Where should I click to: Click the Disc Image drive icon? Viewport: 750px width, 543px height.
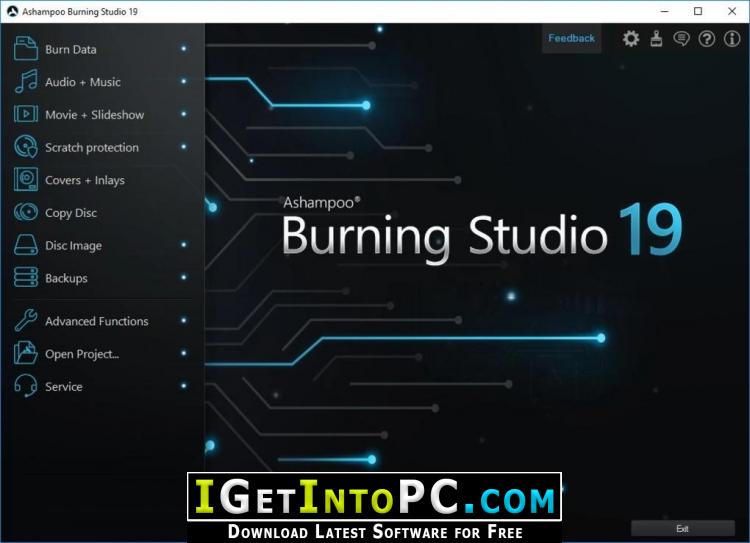(26, 245)
